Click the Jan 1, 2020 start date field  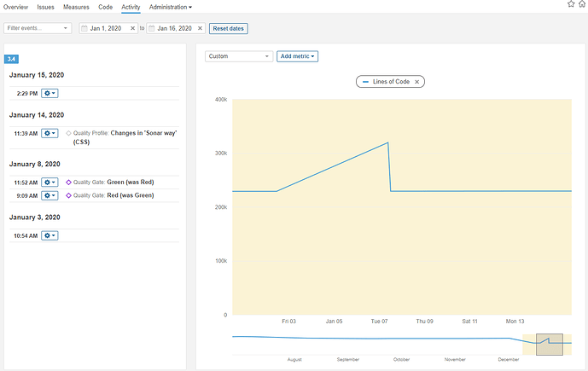(x=104, y=28)
